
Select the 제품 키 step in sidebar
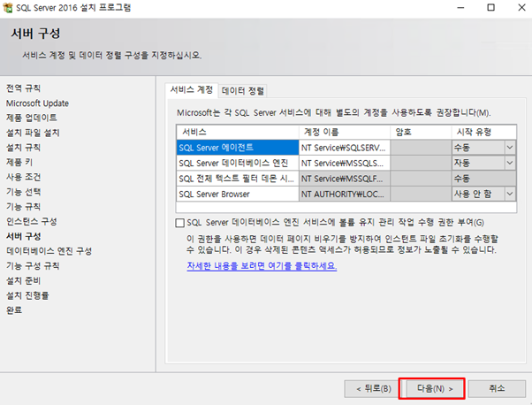click(x=19, y=163)
